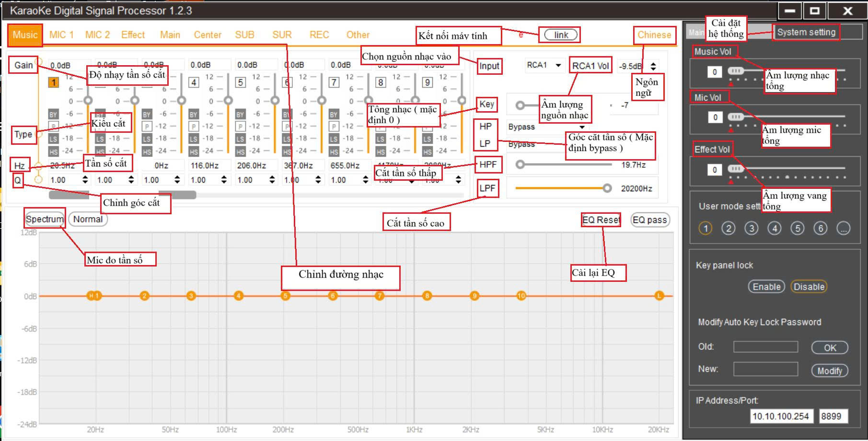
Task: Select EQ node 4 on the graph
Action: (x=238, y=296)
